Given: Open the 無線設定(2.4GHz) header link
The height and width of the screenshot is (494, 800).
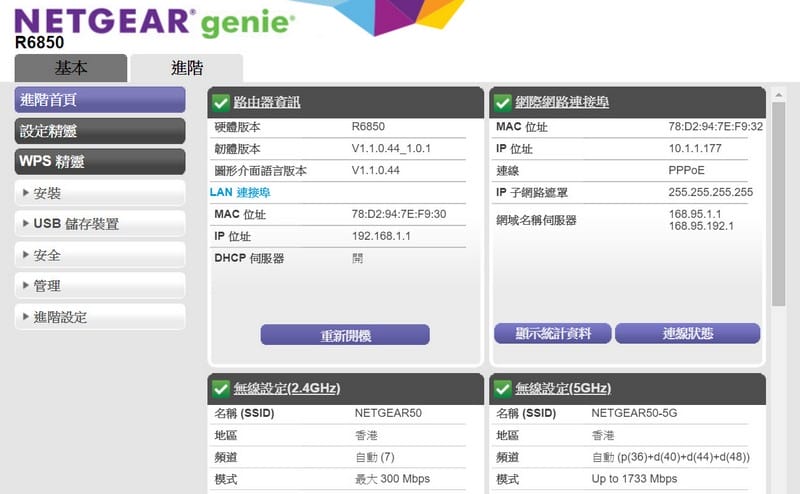Looking at the screenshot, I should coord(287,388).
